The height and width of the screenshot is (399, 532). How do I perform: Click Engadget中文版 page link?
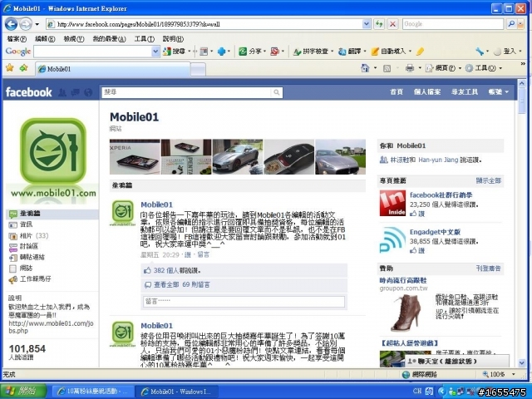(435, 232)
